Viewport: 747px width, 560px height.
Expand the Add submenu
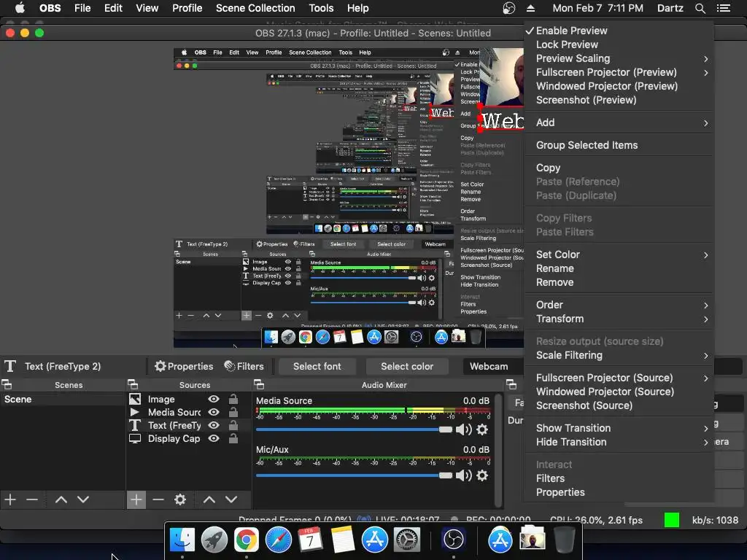click(x=619, y=122)
